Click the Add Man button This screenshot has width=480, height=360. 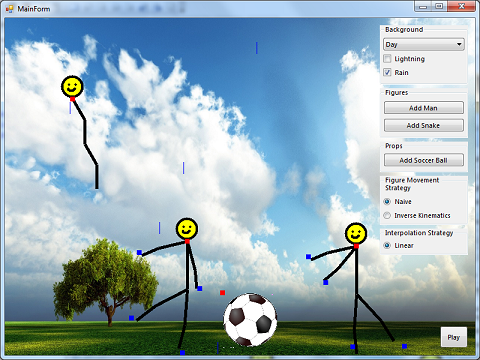[x=424, y=108]
